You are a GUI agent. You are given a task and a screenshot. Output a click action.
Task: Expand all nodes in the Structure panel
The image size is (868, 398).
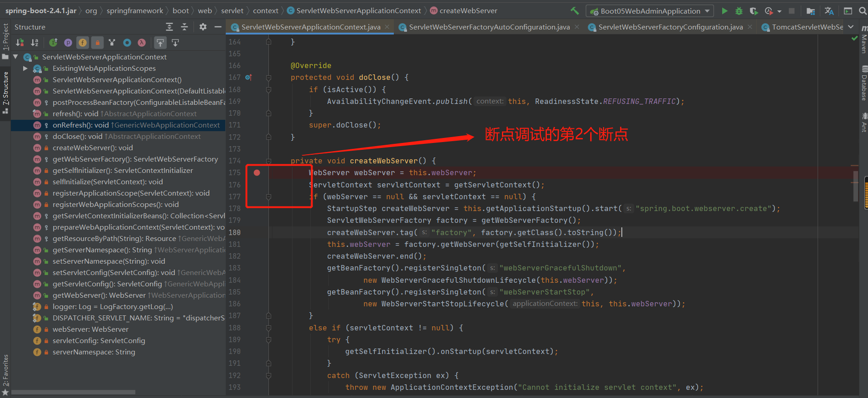pyautogui.click(x=169, y=27)
